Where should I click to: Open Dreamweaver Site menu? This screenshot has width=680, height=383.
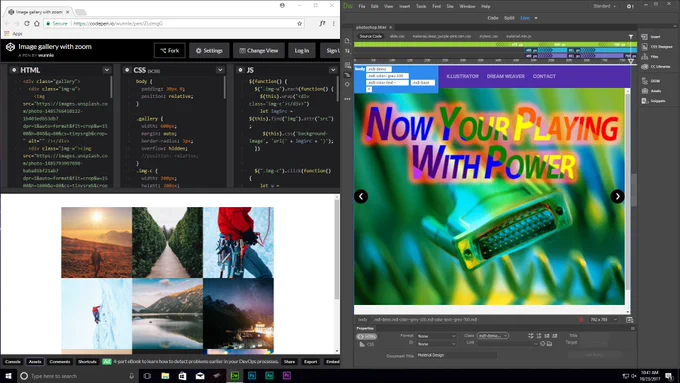click(450, 6)
